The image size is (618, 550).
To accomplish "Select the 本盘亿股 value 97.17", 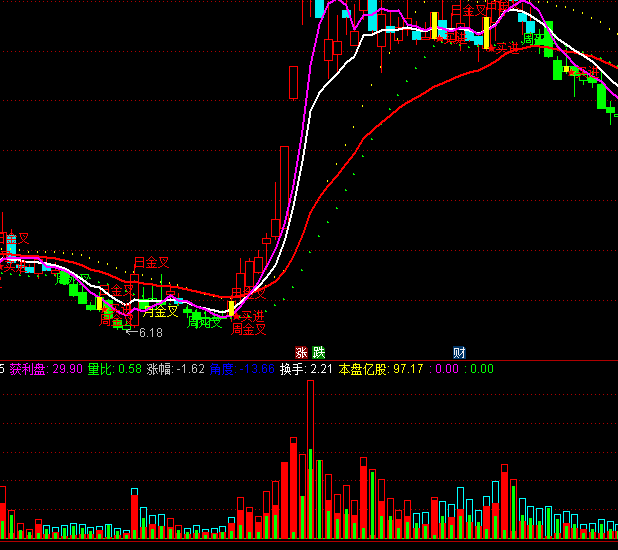I will (408, 369).
